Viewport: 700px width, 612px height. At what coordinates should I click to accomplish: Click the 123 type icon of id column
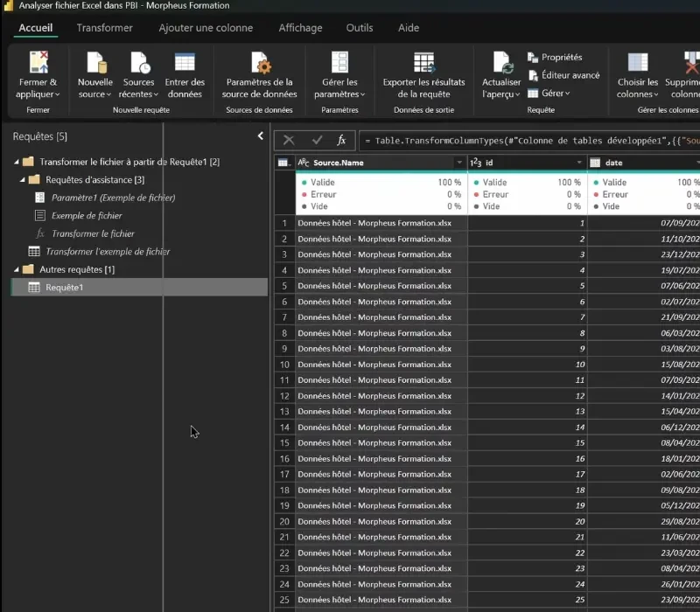[x=476, y=163]
